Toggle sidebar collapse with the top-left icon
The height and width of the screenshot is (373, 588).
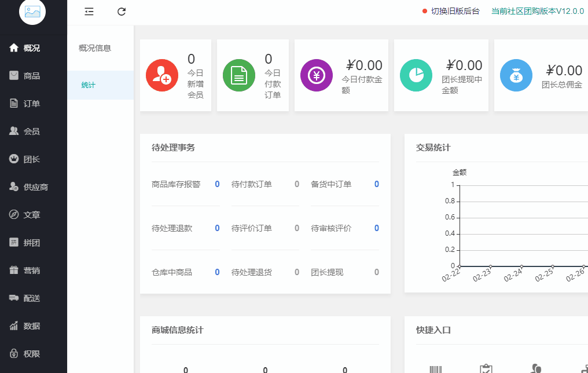click(89, 12)
